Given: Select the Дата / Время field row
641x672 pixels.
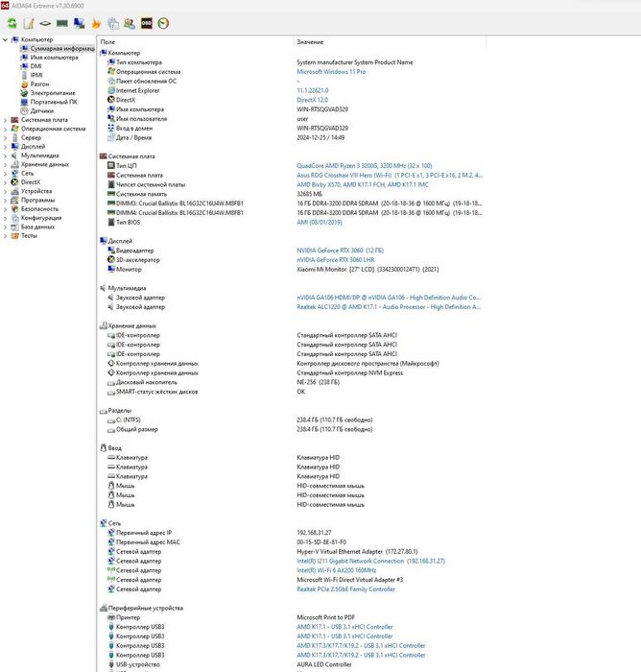Looking at the screenshot, I should (133, 137).
